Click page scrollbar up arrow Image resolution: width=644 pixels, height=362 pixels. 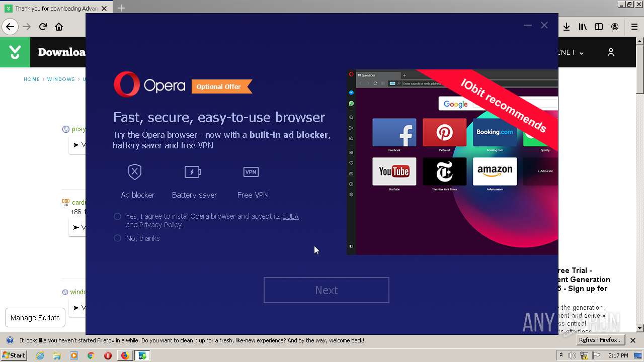click(640, 41)
